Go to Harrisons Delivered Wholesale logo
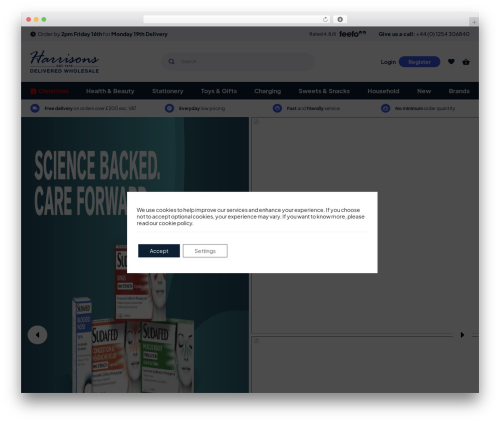 [x=64, y=62]
